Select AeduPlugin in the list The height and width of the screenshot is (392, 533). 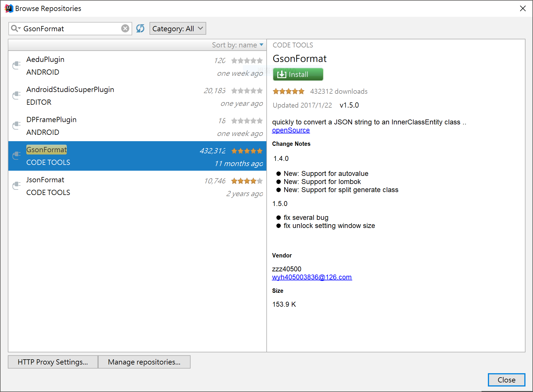137,66
